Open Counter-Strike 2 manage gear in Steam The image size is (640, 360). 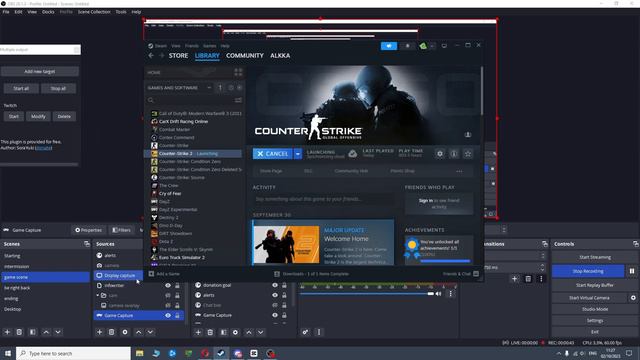pyautogui.click(x=440, y=154)
